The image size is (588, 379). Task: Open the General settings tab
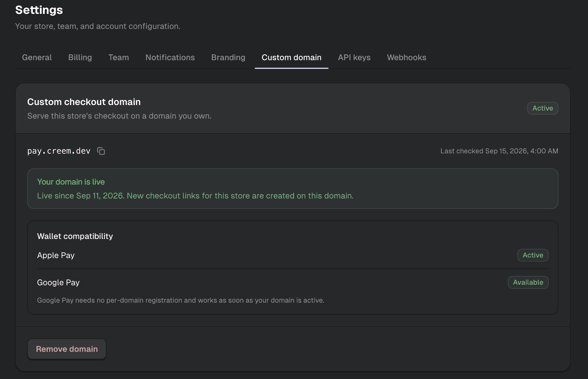(37, 57)
